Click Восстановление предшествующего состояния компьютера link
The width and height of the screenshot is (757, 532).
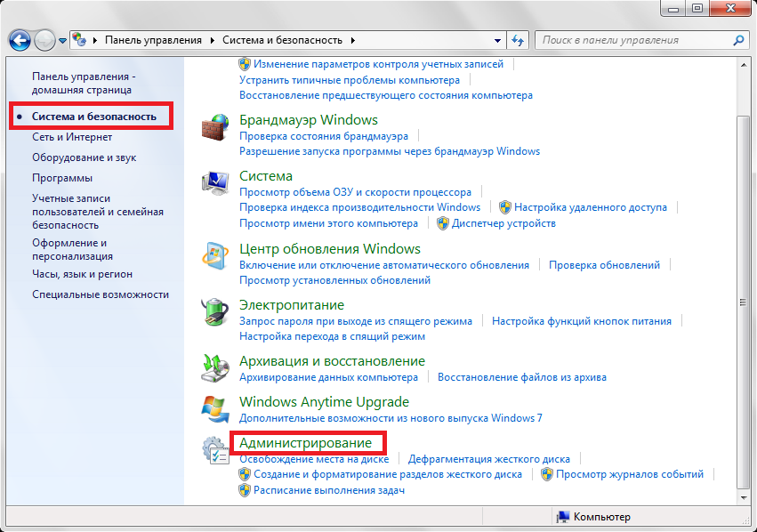pyautogui.click(x=386, y=95)
